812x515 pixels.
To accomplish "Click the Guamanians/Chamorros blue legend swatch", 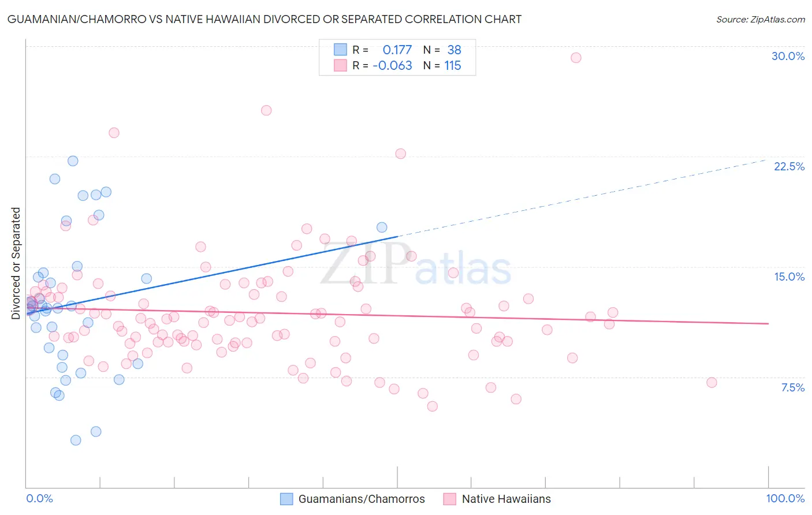I will (286, 499).
